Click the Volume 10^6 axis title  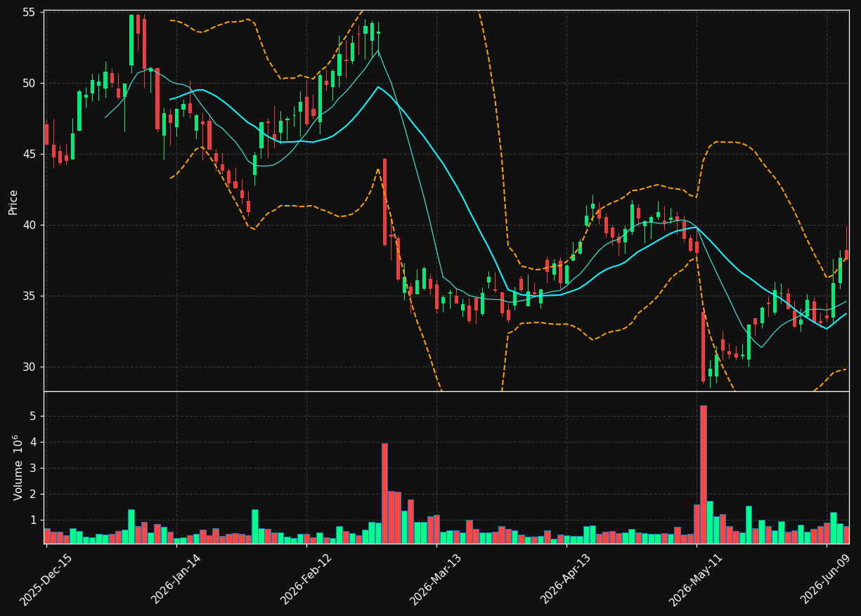point(18,467)
